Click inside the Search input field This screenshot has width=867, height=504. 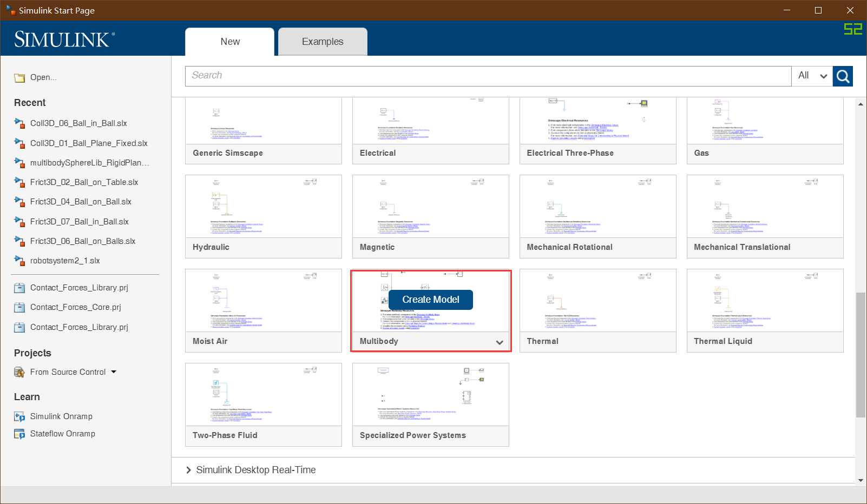(487, 76)
